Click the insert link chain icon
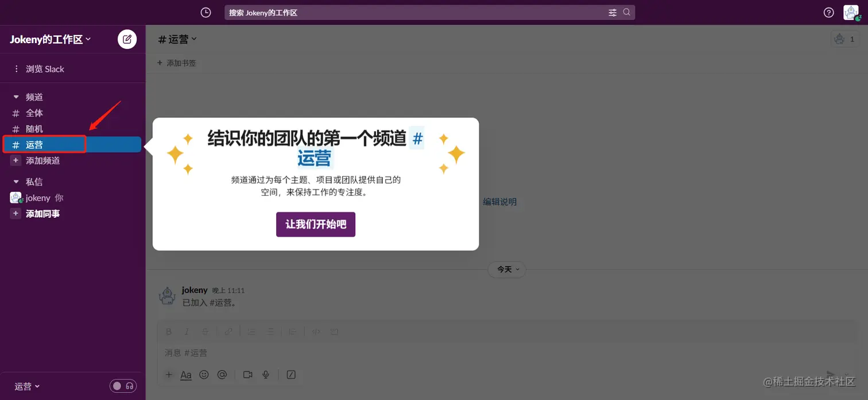 coord(228,332)
